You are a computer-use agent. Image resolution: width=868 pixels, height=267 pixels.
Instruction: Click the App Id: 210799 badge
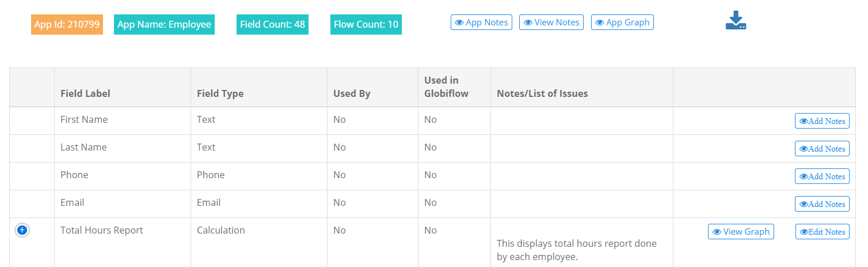point(67,24)
